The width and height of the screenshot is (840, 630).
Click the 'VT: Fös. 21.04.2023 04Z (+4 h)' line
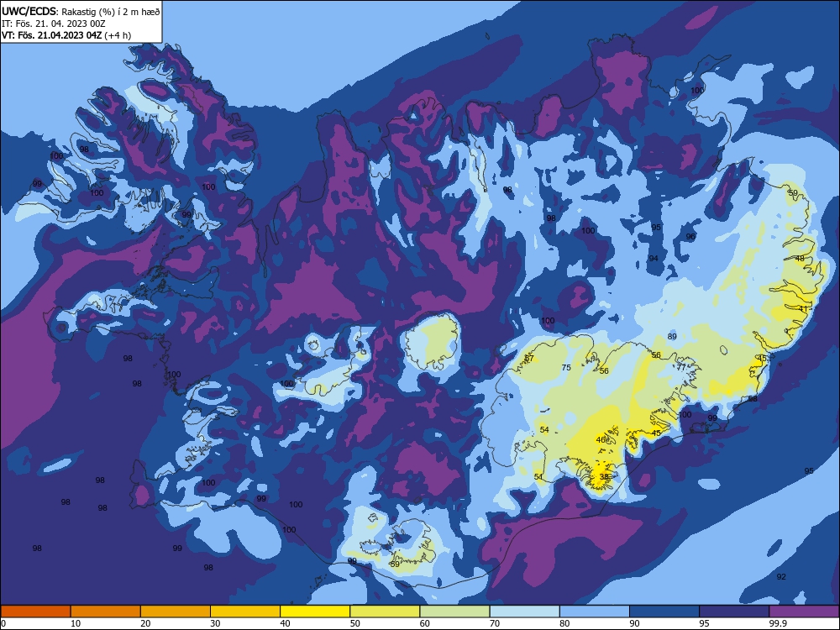click(x=66, y=35)
